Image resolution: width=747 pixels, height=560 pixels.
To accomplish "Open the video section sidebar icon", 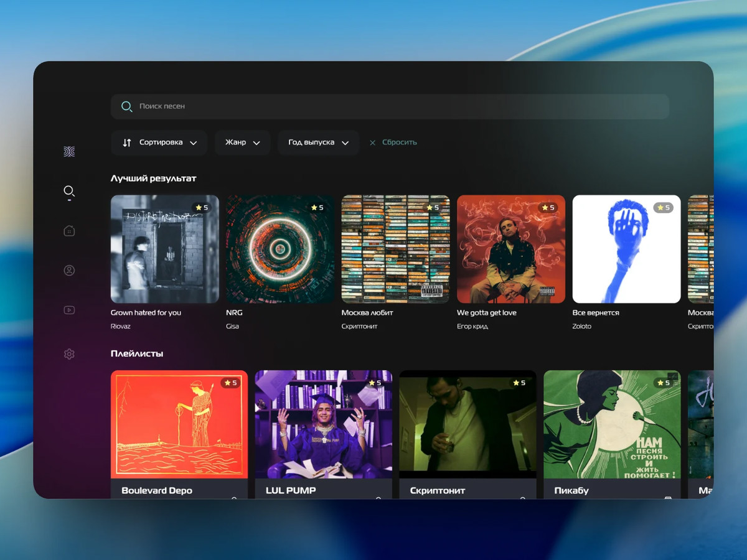I will 69,310.
